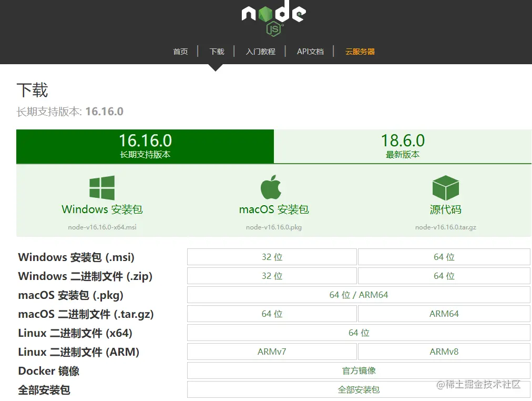Download Windows .zip 64 位 binary
Viewport: 532px width, 401px height.
[444, 276]
